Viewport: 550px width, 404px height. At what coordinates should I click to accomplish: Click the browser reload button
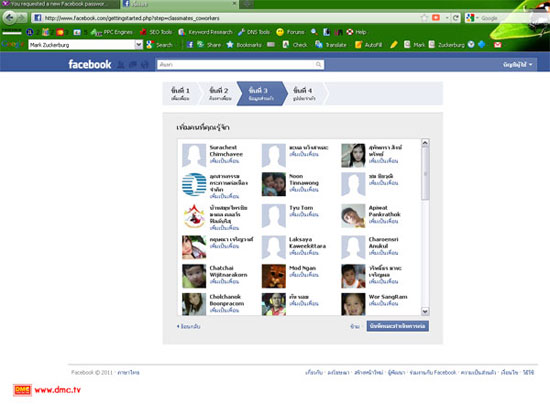pyautogui.click(x=456, y=18)
